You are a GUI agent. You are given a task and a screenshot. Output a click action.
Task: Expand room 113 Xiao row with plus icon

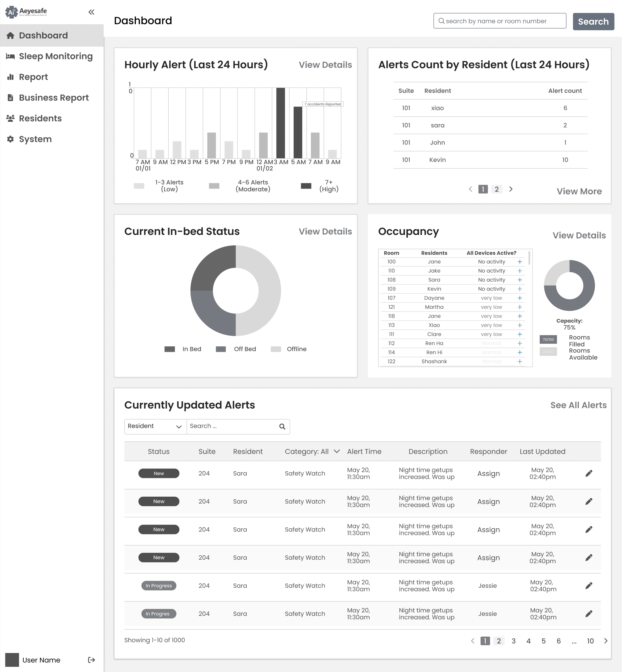(x=520, y=325)
